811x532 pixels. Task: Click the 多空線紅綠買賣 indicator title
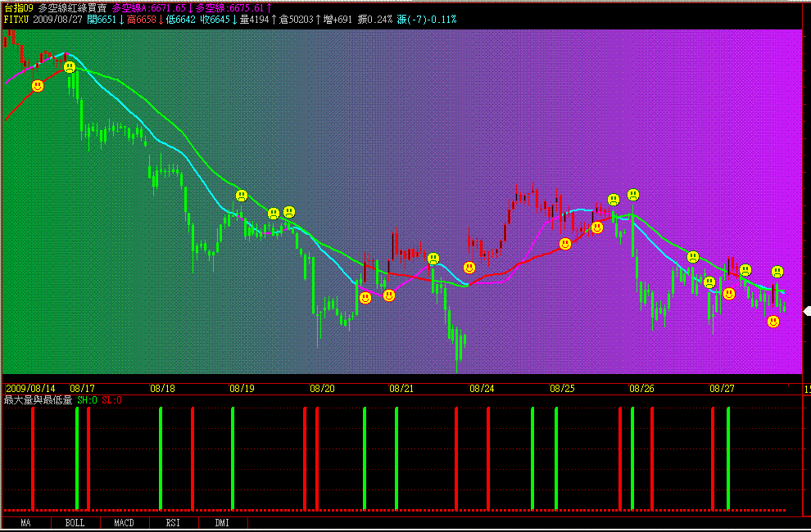(x=72, y=7)
